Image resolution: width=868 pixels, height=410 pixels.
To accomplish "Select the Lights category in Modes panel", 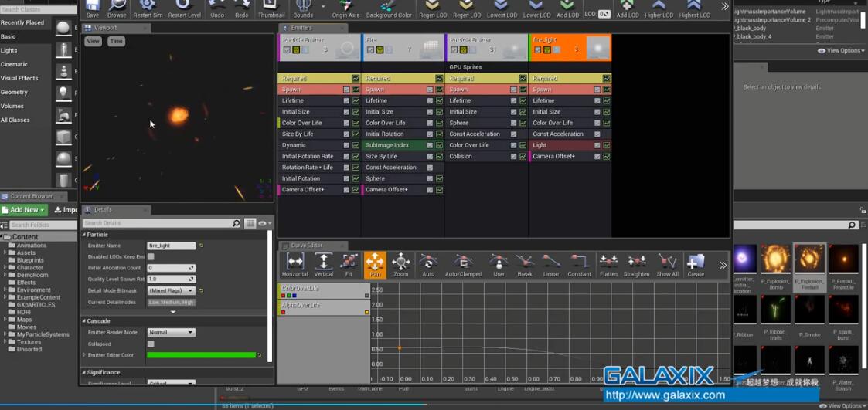I will (9, 50).
